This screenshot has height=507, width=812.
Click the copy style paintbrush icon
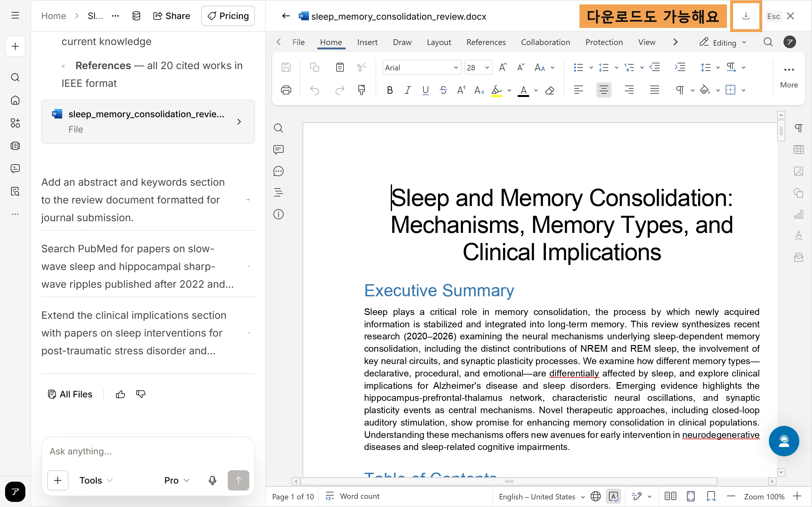pos(361,90)
